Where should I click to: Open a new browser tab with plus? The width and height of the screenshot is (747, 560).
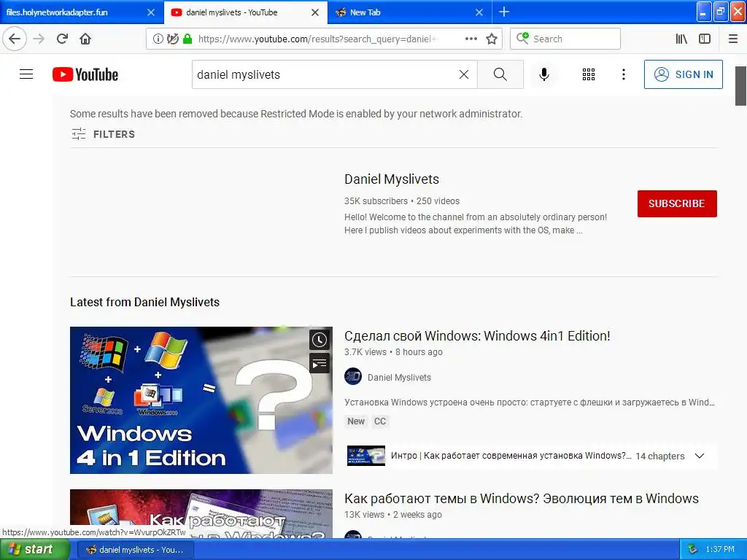click(x=504, y=12)
